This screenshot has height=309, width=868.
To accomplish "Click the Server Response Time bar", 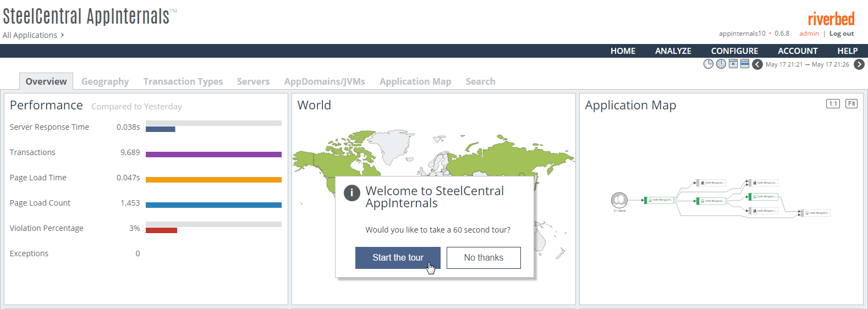I will click(x=160, y=129).
